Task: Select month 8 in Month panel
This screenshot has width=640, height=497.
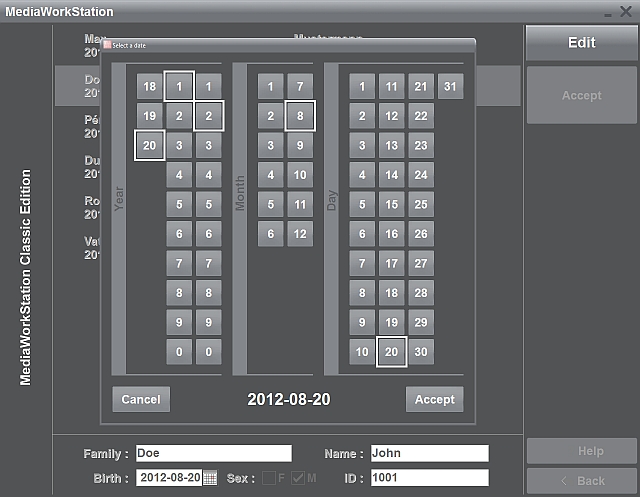Action: (300, 116)
